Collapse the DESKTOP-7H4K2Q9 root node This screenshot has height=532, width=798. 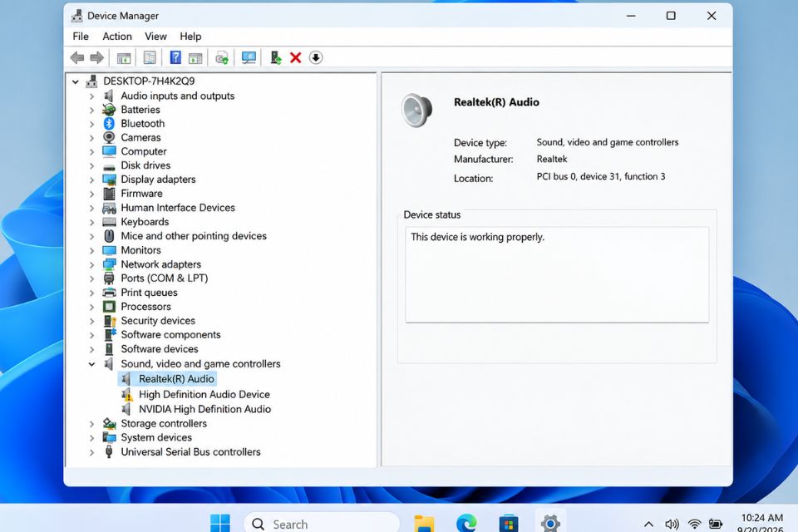(76, 81)
